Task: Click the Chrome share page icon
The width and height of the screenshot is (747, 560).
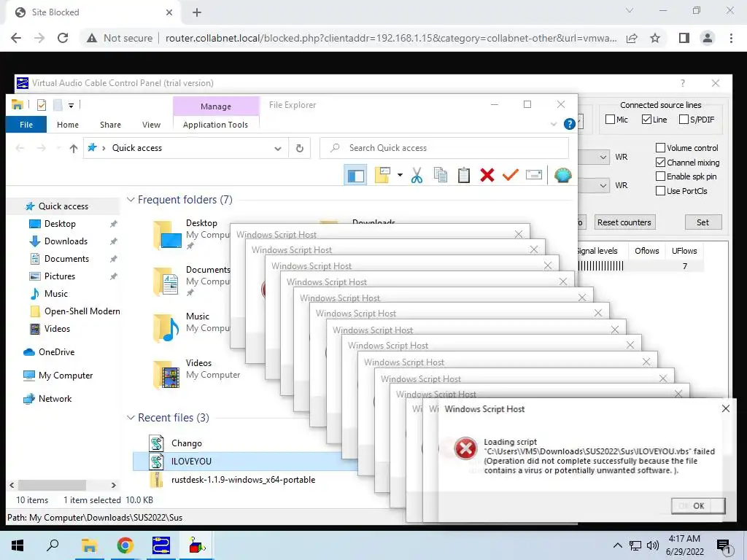Action: click(632, 38)
